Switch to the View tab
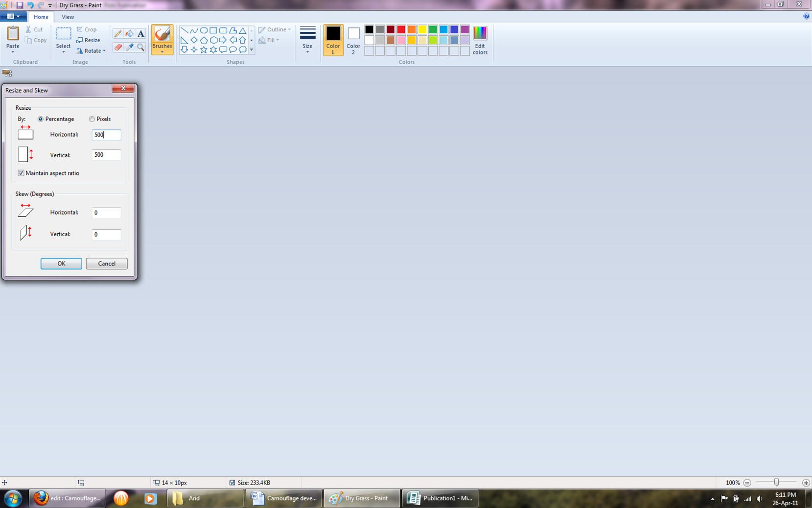 (x=68, y=17)
